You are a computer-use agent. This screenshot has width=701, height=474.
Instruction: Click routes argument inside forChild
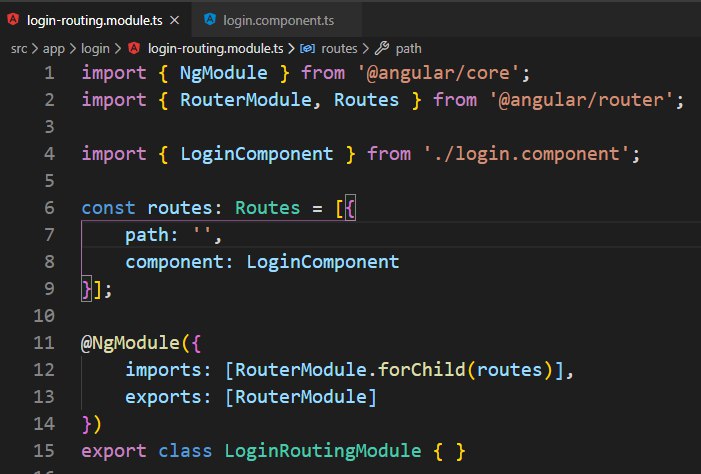coord(509,370)
